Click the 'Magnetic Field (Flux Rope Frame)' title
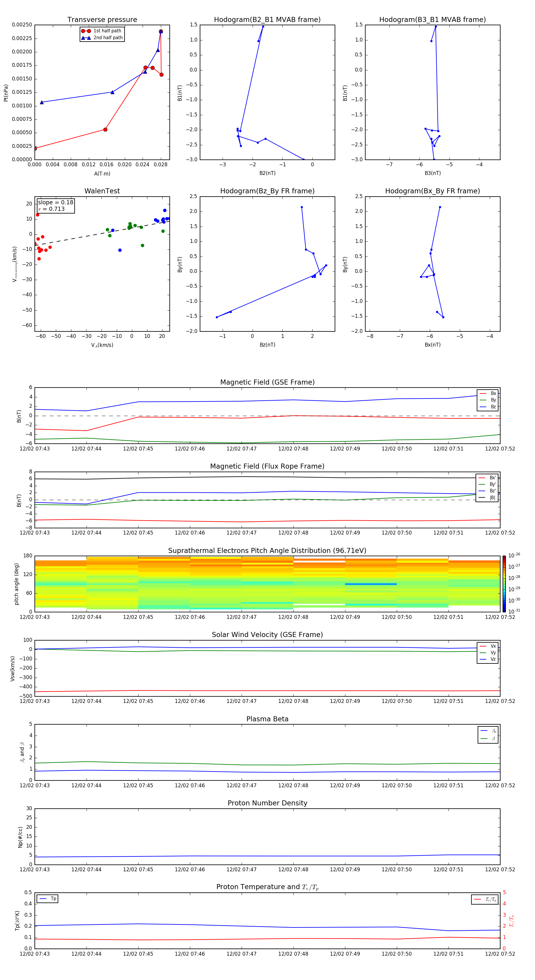Image resolution: width=535 pixels, height=980 pixels. 267,467
